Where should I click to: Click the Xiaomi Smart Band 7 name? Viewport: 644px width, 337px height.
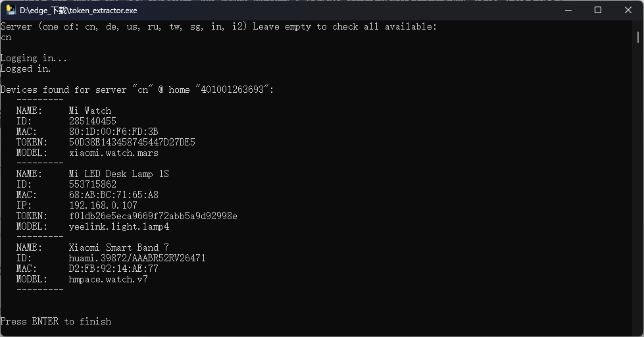118,247
